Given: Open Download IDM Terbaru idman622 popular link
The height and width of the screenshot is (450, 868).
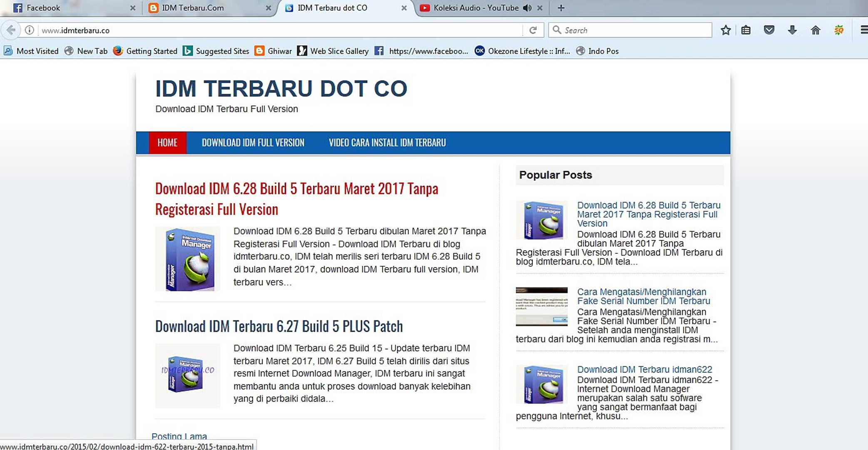Looking at the screenshot, I should (x=644, y=370).
